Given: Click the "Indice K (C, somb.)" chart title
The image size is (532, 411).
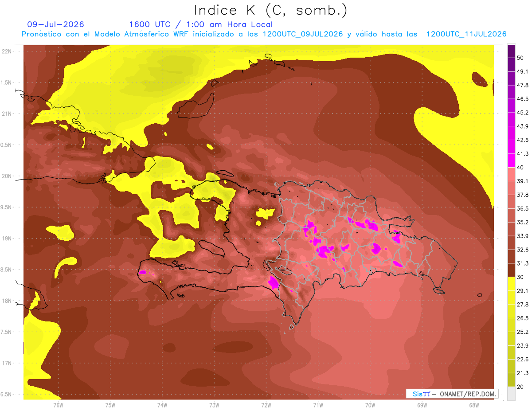Looking at the screenshot, I should (270, 11).
